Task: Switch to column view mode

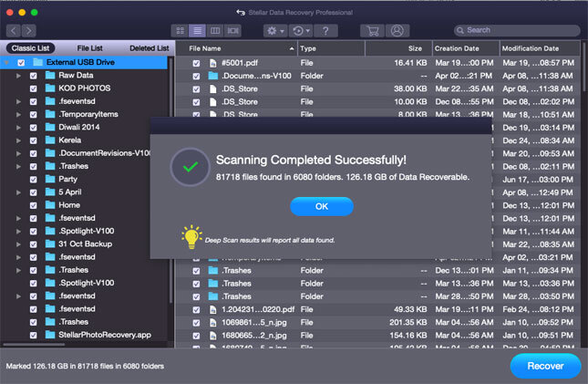Action: pyautogui.click(x=215, y=30)
